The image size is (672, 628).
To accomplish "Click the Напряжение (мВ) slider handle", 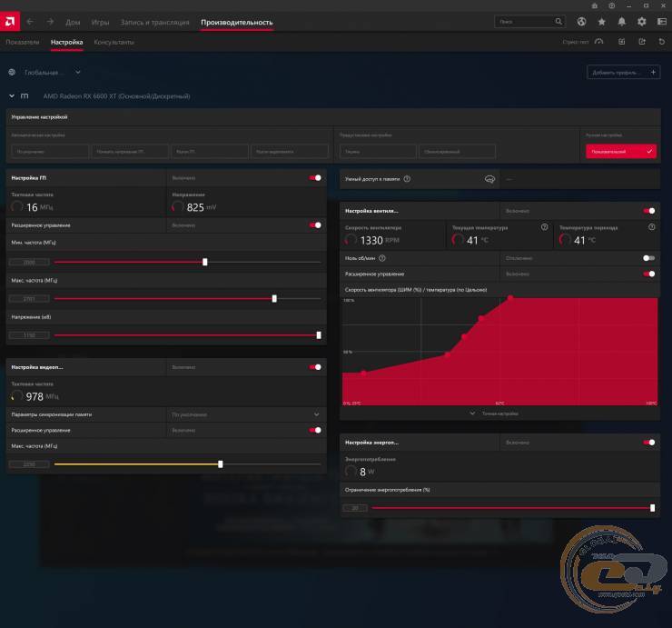I will click(x=319, y=335).
